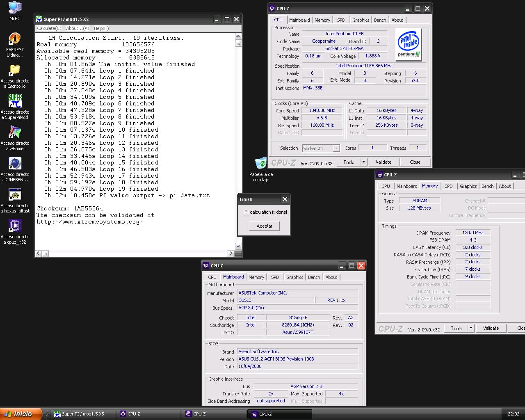525x420 pixels.
Task: Click Aceptar in the Finish dialog
Action: (264, 226)
